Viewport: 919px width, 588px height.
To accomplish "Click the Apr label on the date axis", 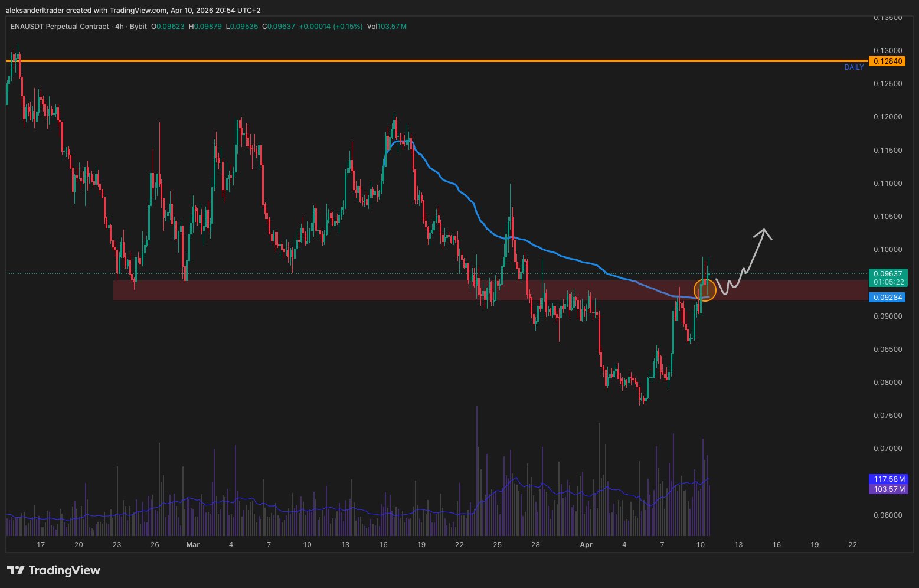I will coord(586,545).
